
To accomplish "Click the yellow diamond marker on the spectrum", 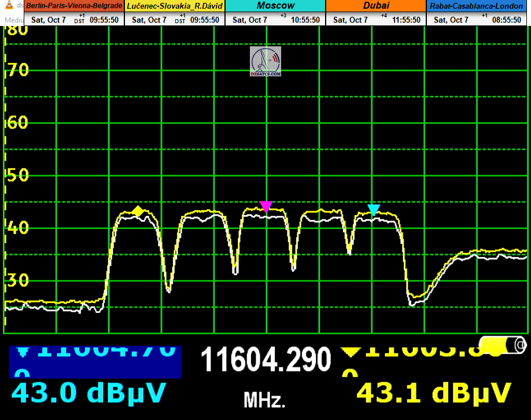I will [138, 211].
